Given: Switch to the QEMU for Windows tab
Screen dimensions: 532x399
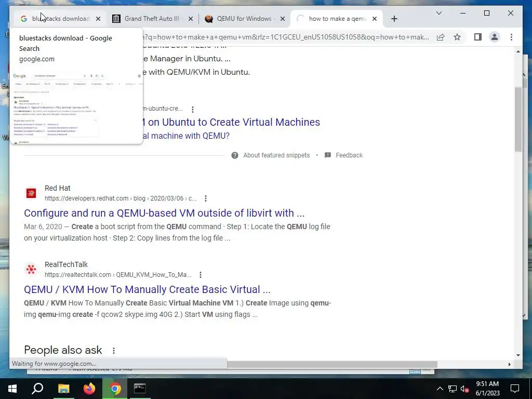Looking at the screenshot, I should click(x=244, y=19).
